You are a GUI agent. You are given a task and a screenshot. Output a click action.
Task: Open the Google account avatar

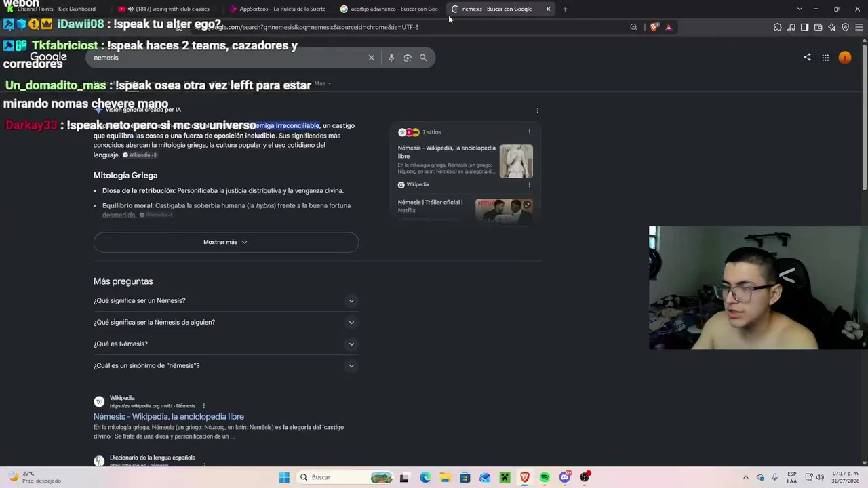pos(845,58)
